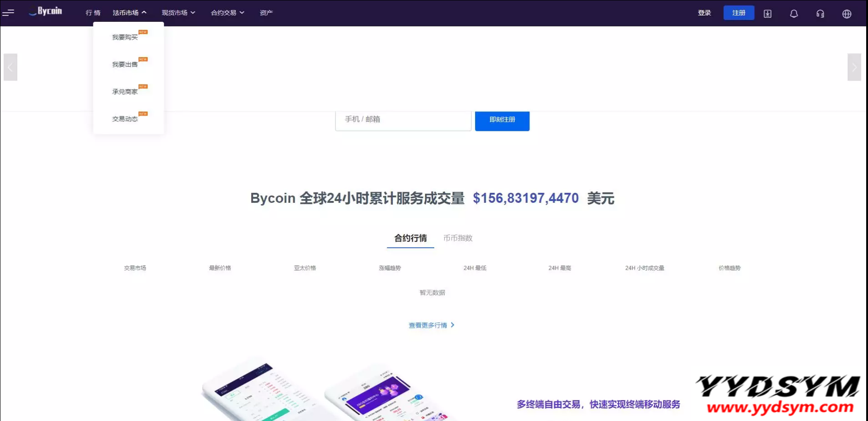Focus the 手机 / 邮箱 input field
Viewport: 868px width, 421px height.
403,120
